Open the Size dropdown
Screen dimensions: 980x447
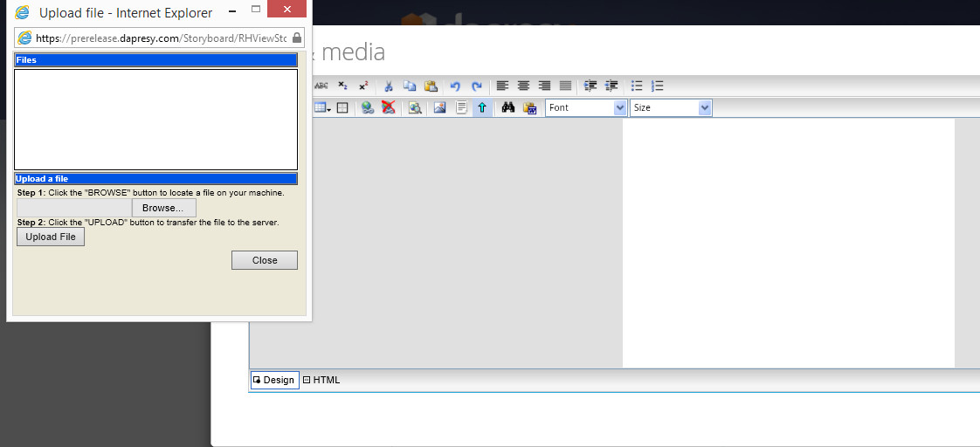[670, 107]
